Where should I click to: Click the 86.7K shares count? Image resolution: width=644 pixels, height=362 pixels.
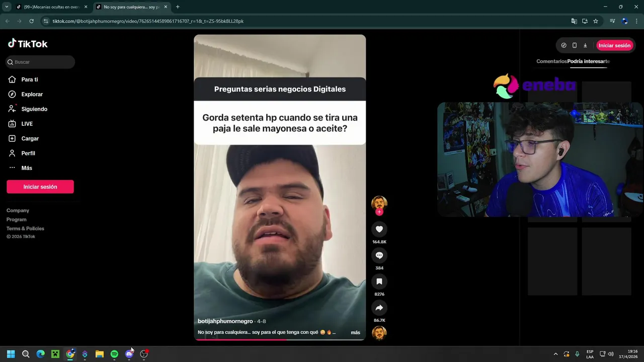click(379, 320)
